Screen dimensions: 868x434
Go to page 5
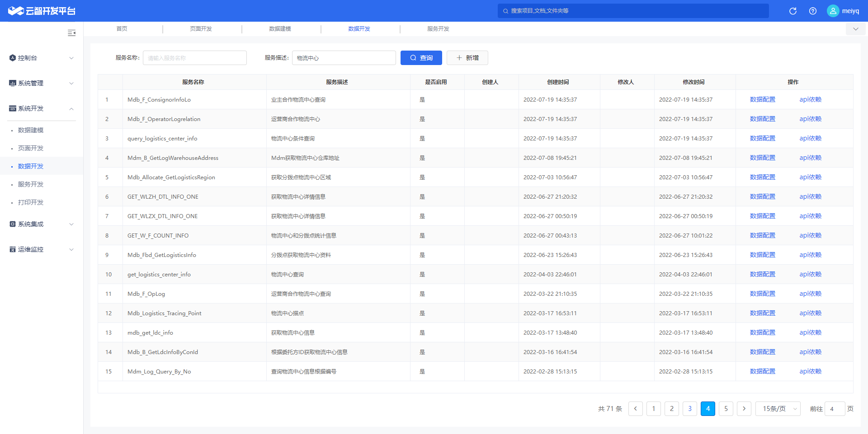coord(726,409)
